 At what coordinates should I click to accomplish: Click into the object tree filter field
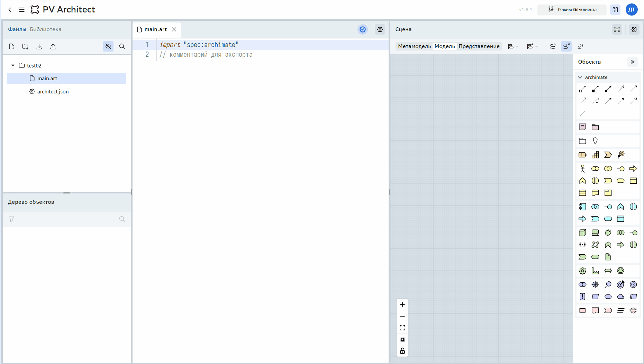click(x=67, y=219)
